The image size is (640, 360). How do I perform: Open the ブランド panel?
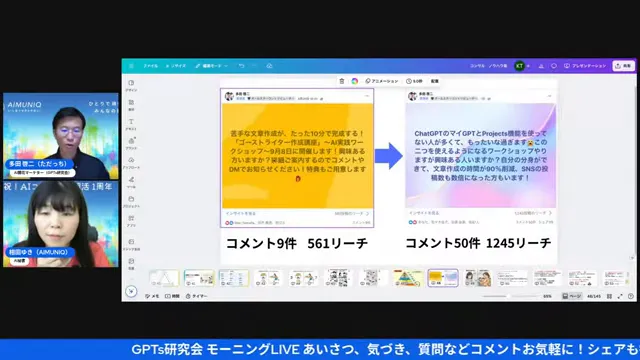pos(131,144)
